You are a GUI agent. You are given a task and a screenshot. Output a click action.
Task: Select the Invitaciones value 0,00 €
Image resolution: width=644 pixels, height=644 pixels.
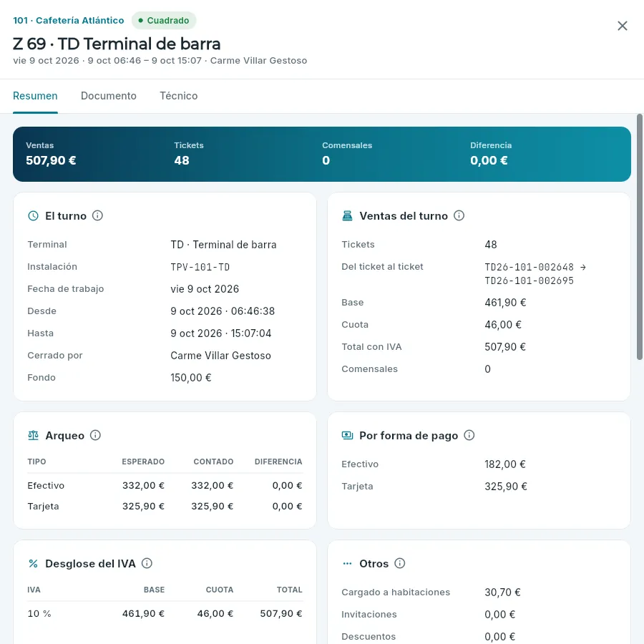coord(500,615)
